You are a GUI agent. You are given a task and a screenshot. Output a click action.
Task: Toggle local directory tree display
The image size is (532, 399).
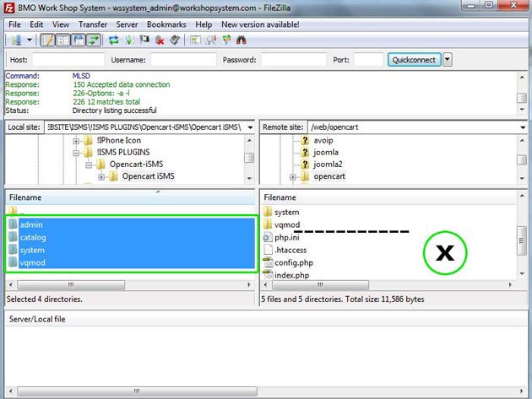click(63, 40)
